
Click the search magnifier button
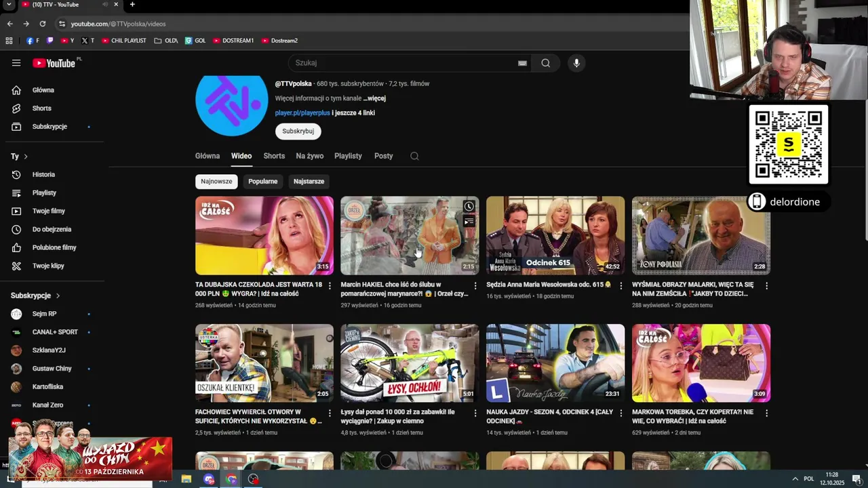click(545, 63)
